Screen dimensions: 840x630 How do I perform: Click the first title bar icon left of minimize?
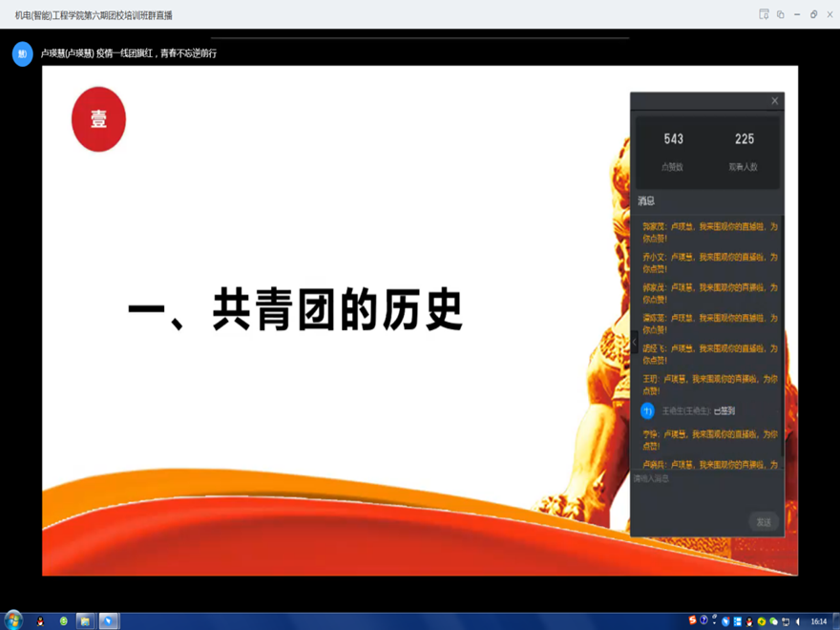point(764,14)
